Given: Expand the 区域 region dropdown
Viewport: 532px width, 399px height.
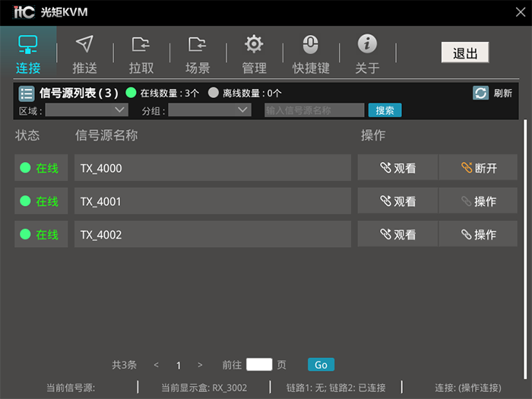Looking at the screenshot, I should coord(87,110).
